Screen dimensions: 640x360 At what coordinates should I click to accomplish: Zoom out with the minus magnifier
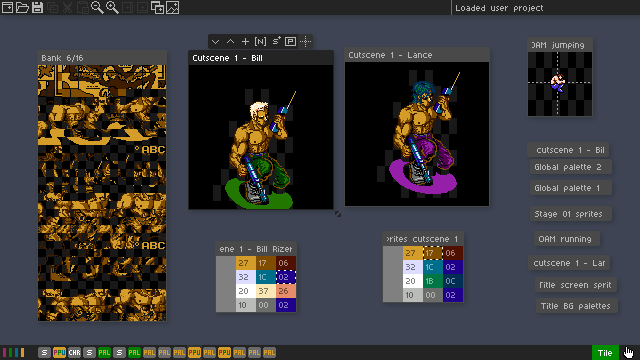(97, 7)
